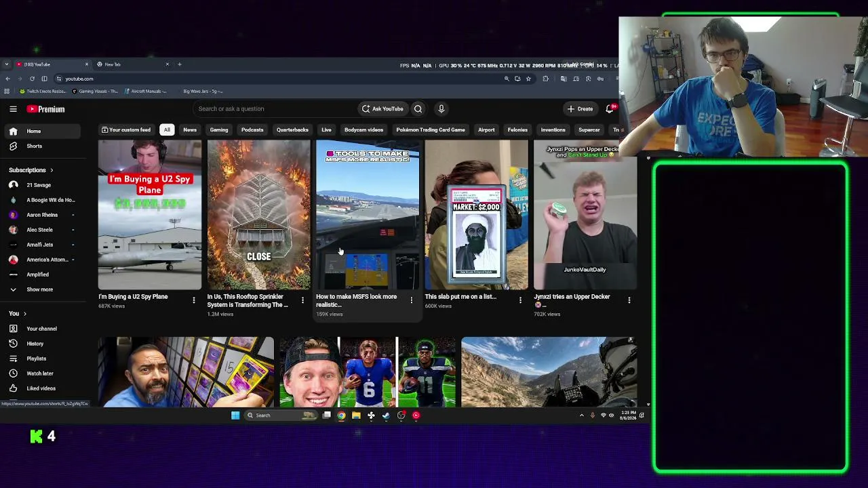The image size is (868, 488).
Task: Click the YouTube search magnifier button
Action: point(418,108)
